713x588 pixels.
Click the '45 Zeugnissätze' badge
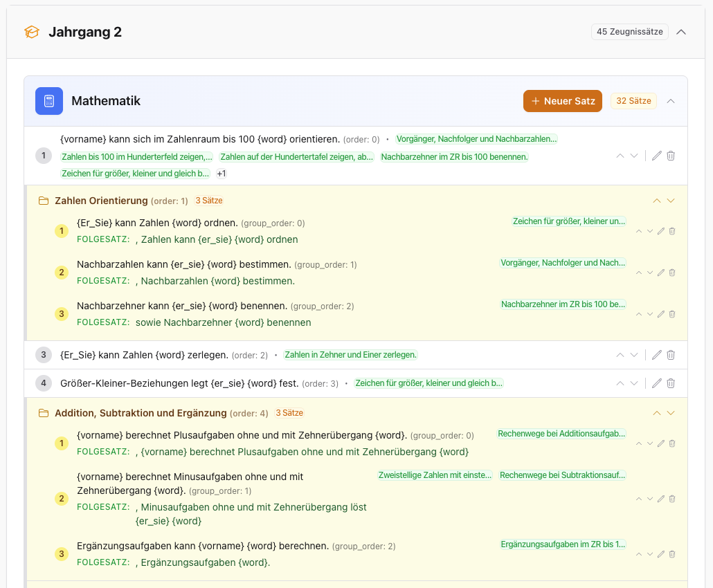pyautogui.click(x=628, y=31)
